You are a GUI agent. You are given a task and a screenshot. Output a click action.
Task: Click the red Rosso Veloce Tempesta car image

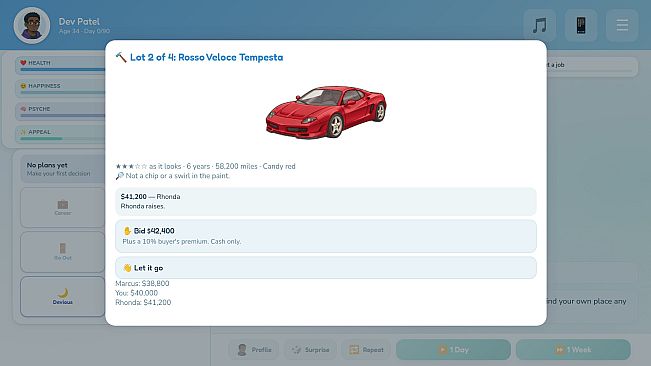click(326, 112)
